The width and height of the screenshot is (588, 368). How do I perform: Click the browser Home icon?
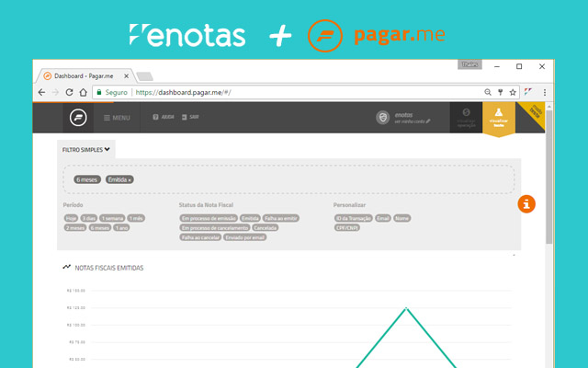click(x=84, y=92)
